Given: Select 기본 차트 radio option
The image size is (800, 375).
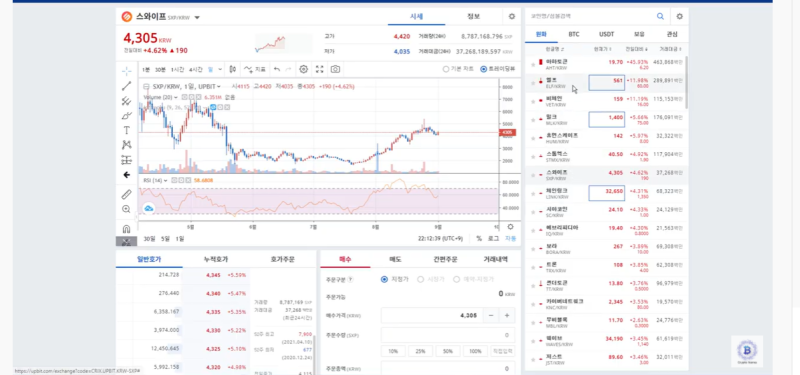Looking at the screenshot, I should click(458, 69).
